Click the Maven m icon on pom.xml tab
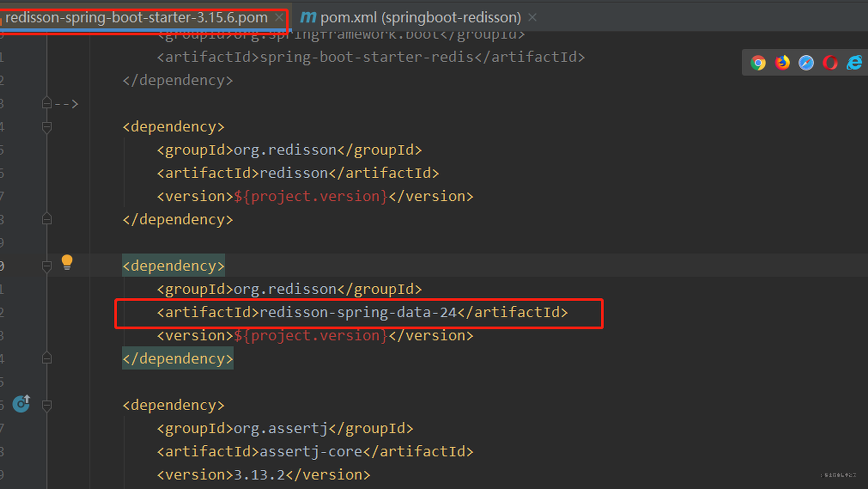Viewport: 868px width, 489px height. pyautogui.click(x=308, y=17)
